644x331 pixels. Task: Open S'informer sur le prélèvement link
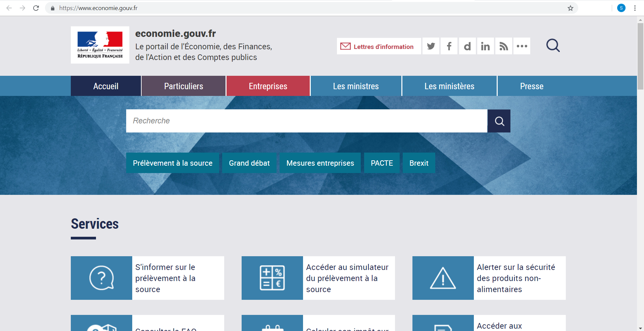coord(165,278)
